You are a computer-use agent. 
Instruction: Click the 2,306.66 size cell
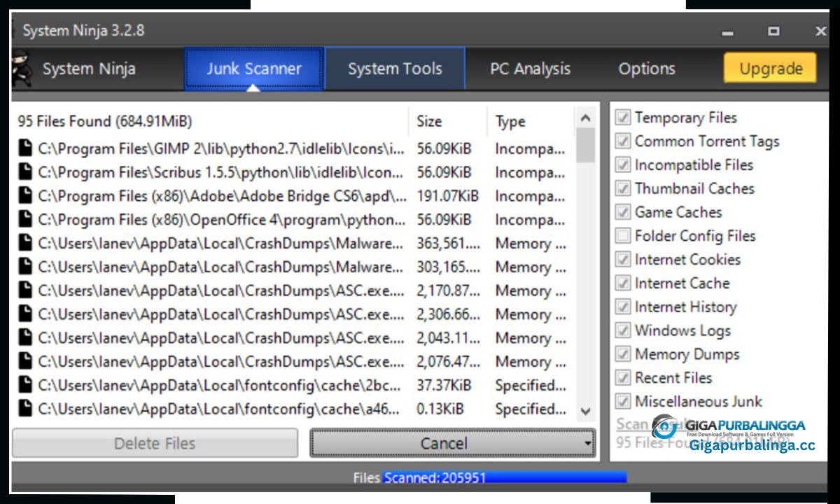[x=449, y=314]
